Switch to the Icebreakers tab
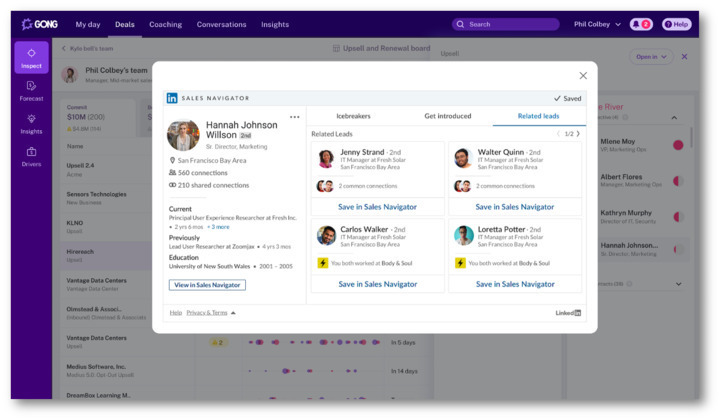The image size is (720, 420). [x=353, y=116]
